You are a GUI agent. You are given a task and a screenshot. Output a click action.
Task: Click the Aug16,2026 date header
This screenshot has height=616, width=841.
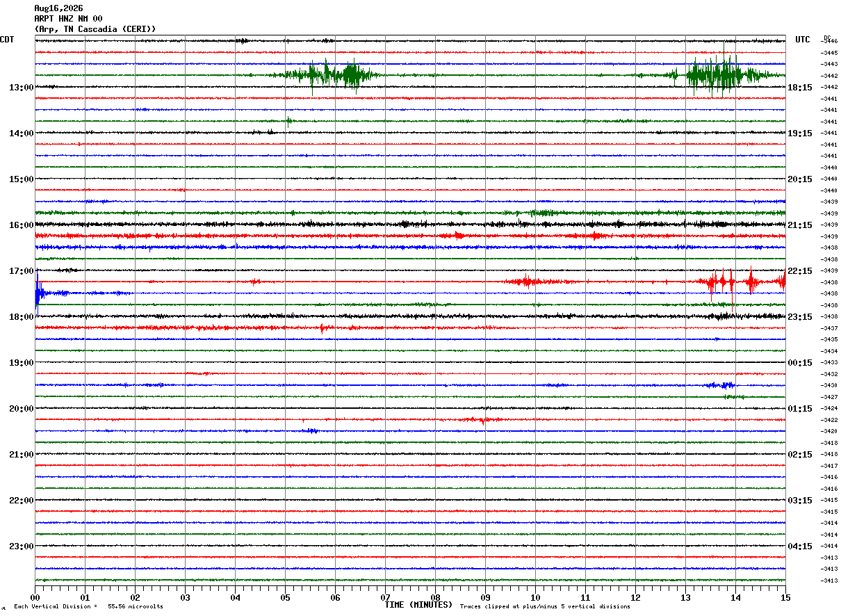[x=58, y=8]
